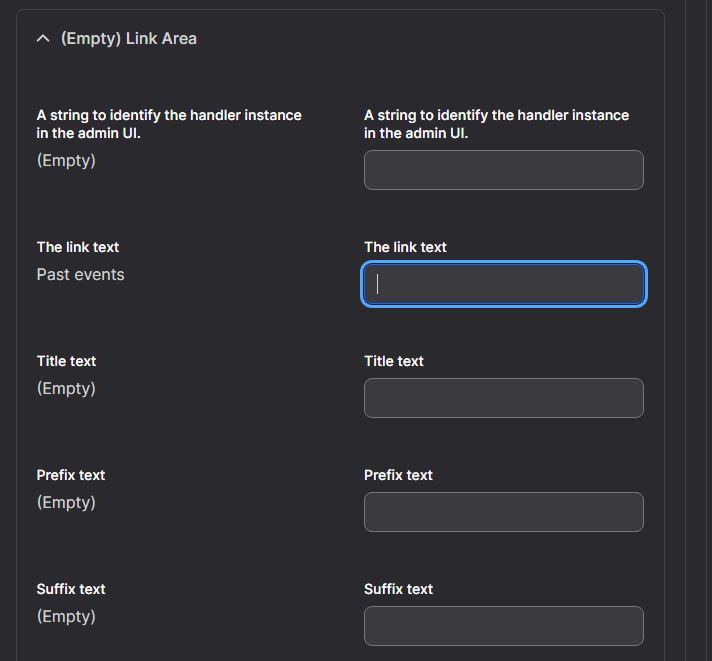Focus the handler instance admin UI input

[504, 170]
